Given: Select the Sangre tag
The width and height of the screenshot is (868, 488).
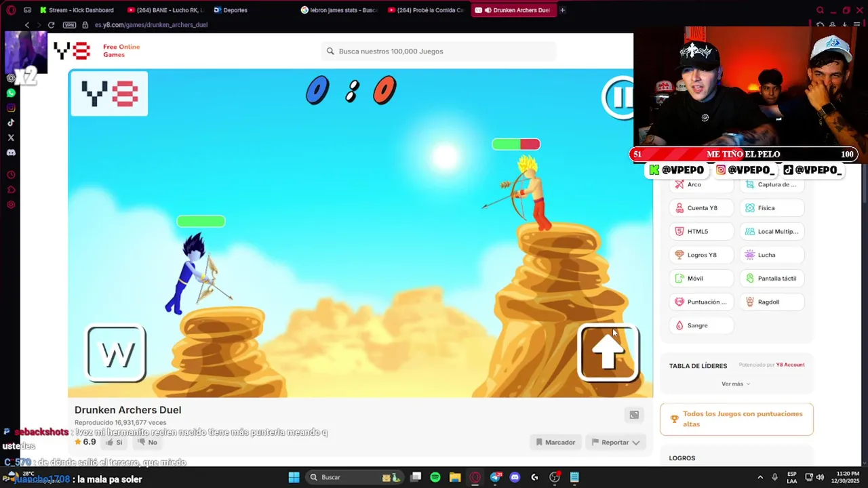Looking at the screenshot, I should click(701, 325).
